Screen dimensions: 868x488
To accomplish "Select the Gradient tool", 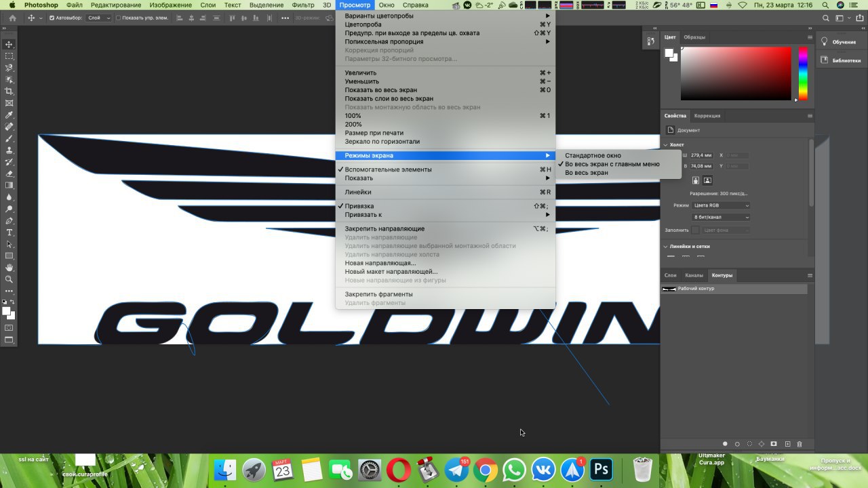I will click(x=9, y=185).
